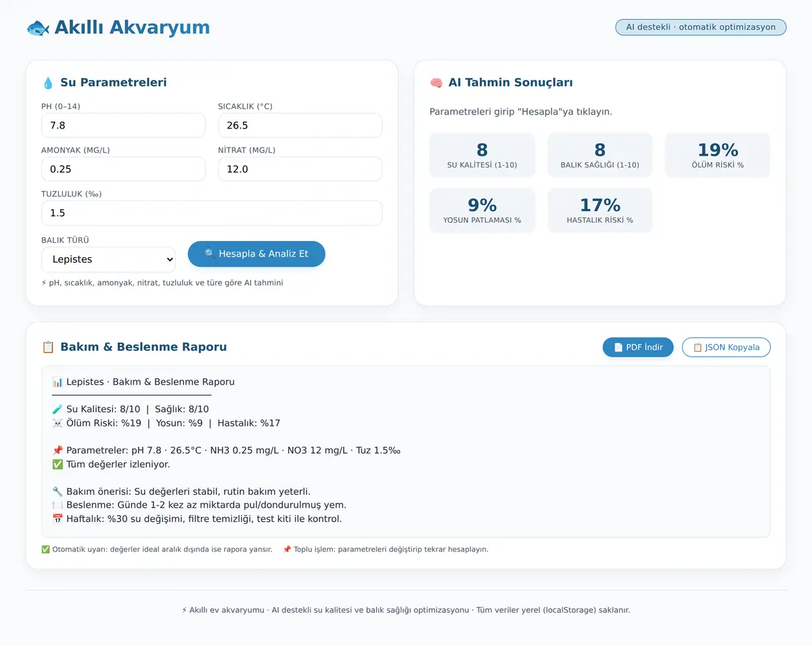Copy report using JSON Kopyala button
Screen dimensions: 812x645
(x=726, y=347)
